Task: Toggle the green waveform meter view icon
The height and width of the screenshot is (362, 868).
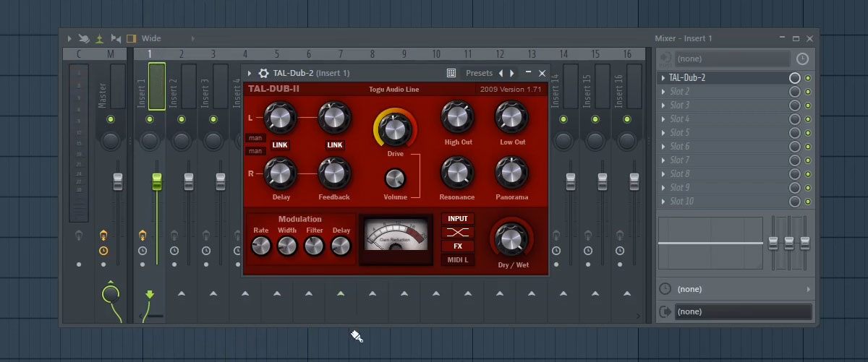Action: [x=100, y=38]
